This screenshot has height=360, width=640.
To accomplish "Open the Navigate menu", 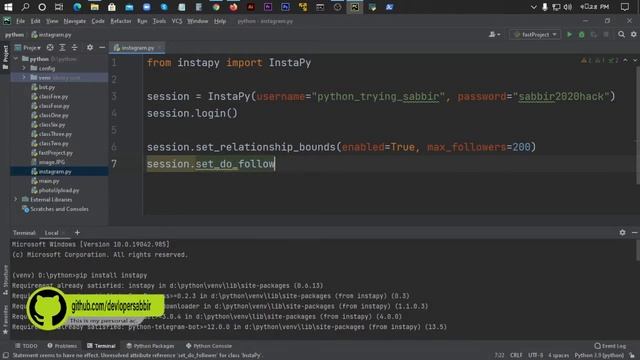I will (x=75, y=21).
